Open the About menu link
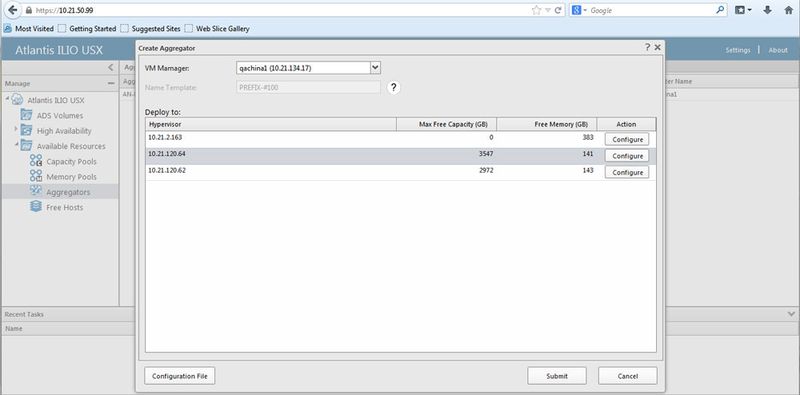Screen dimensions: 800x395 click(x=778, y=50)
